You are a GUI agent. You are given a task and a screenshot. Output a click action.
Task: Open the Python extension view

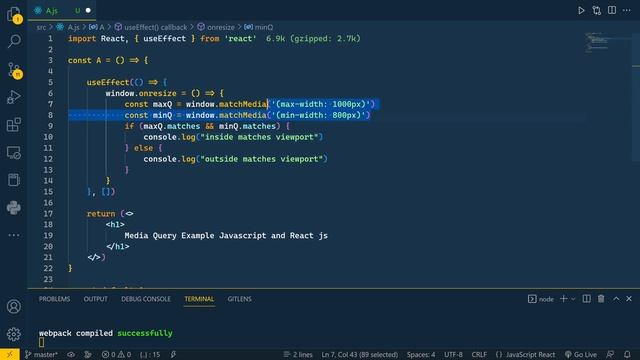[x=14, y=208]
